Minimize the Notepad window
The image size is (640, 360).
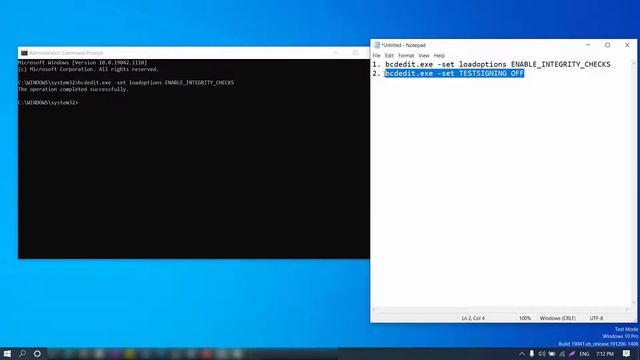[x=588, y=45]
